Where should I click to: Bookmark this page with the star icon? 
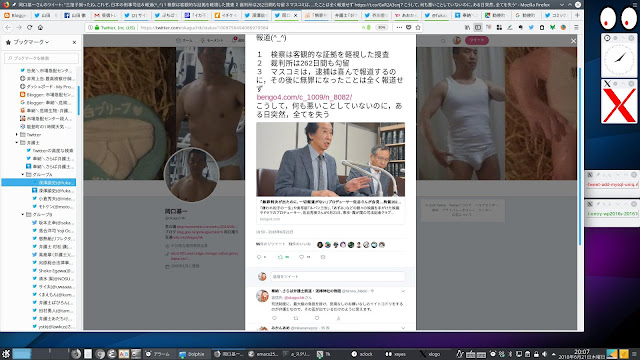pyautogui.click(x=418, y=27)
